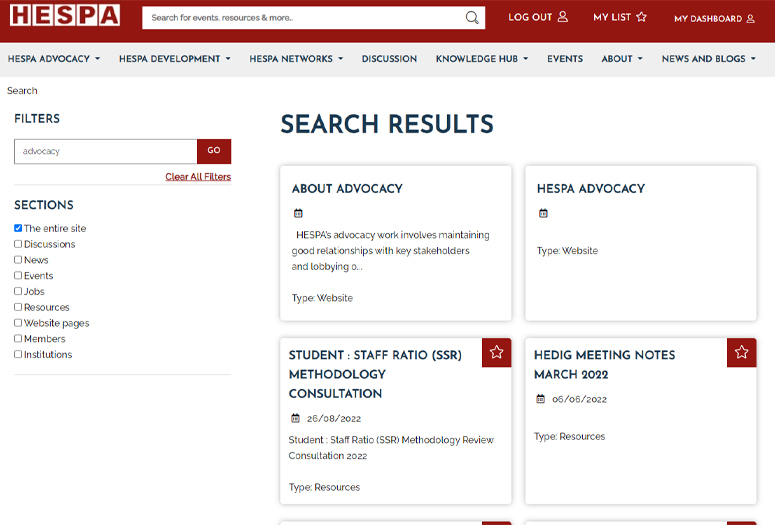Screen dimensions: 775x525
Task: Check the Discussions section filter
Action: click(x=18, y=244)
